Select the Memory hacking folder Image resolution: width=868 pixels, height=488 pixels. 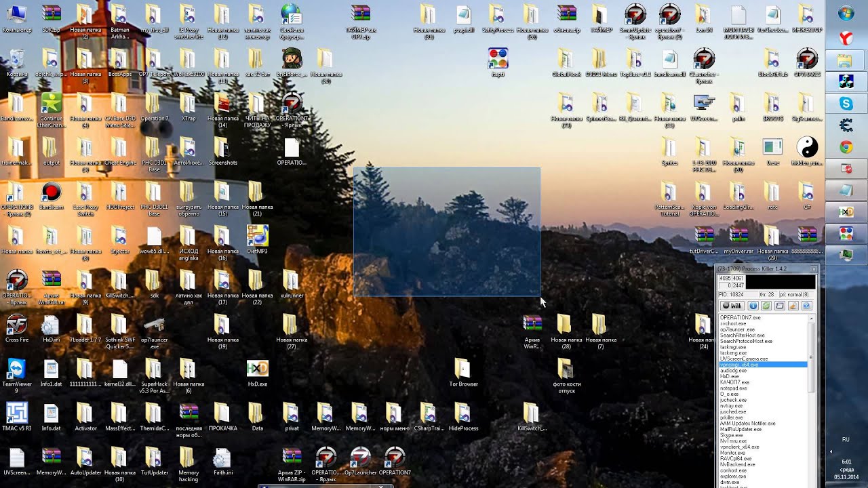point(189,464)
